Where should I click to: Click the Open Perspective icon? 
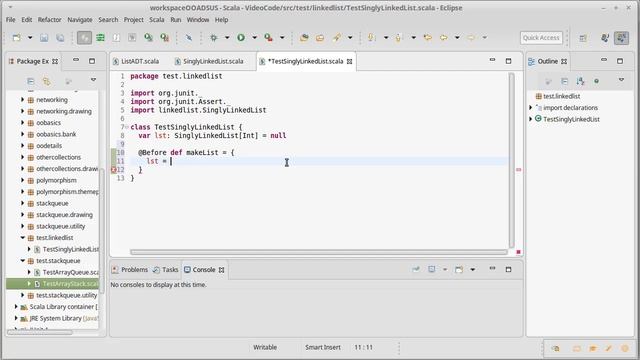tap(583, 38)
